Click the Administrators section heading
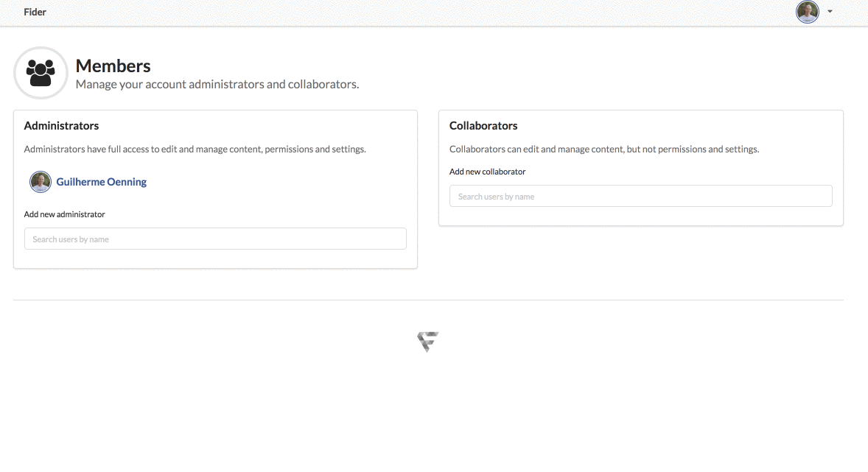 (x=61, y=126)
